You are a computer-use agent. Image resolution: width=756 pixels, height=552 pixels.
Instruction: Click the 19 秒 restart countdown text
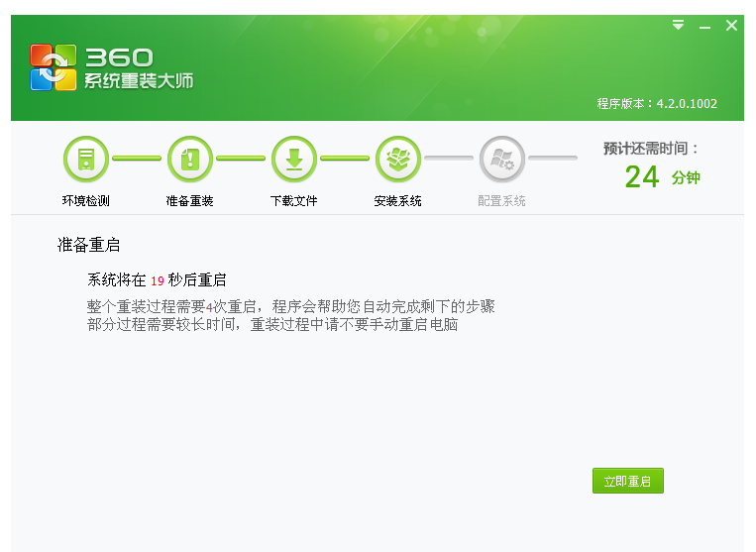158,280
